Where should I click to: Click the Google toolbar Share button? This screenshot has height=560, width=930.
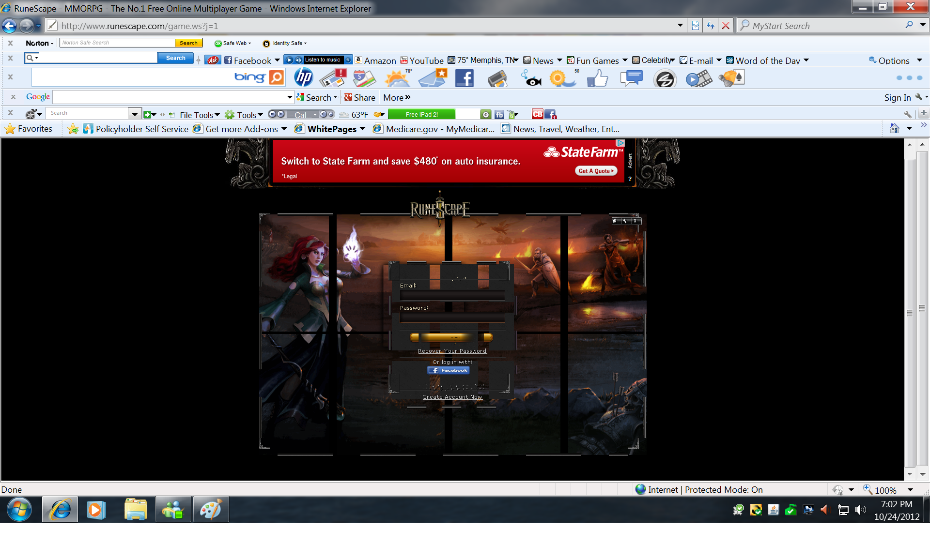pos(360,97)
